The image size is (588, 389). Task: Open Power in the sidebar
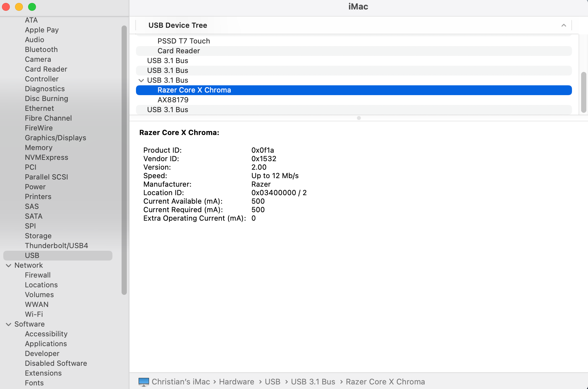click(x=35, y=187)
